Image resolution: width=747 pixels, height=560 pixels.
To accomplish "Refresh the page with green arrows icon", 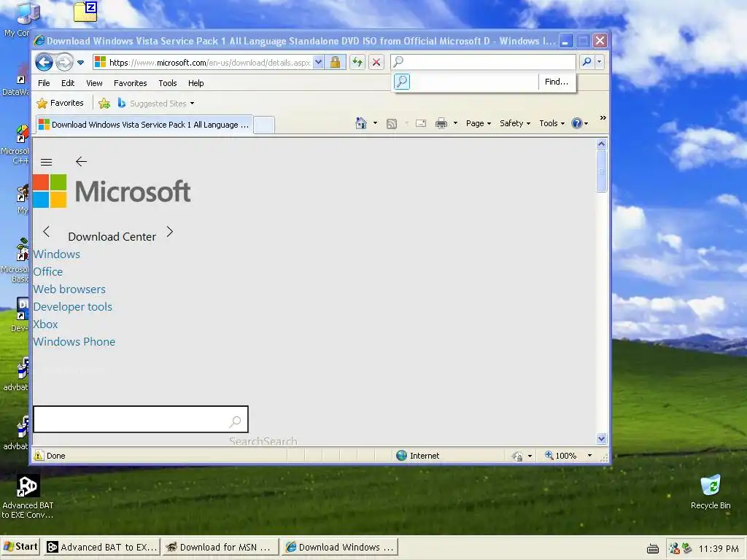I will (357, 62).
